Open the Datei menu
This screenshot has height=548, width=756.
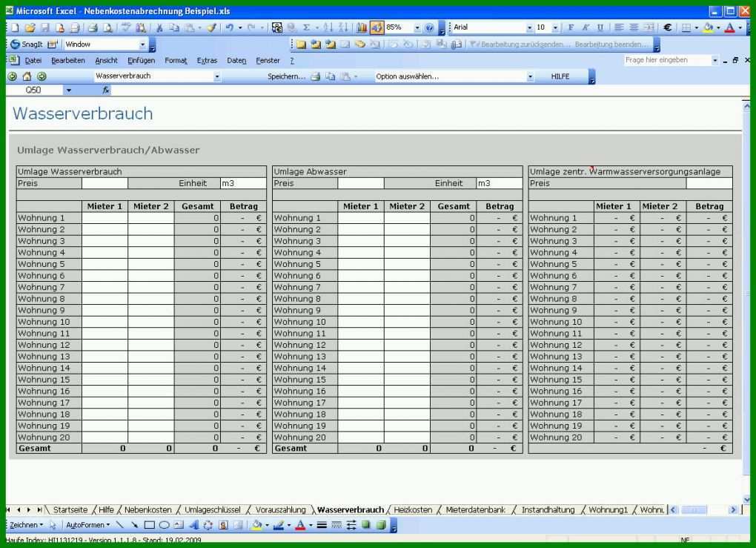33,61
